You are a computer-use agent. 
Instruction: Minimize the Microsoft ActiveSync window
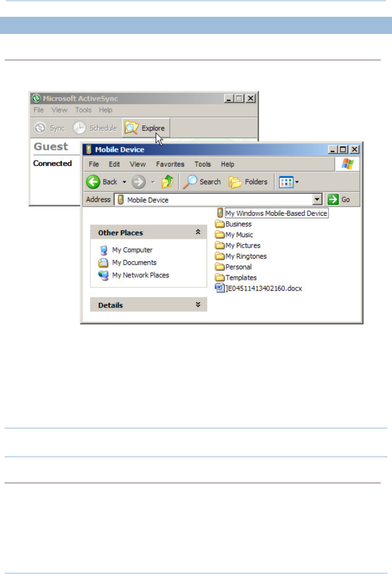228,98
